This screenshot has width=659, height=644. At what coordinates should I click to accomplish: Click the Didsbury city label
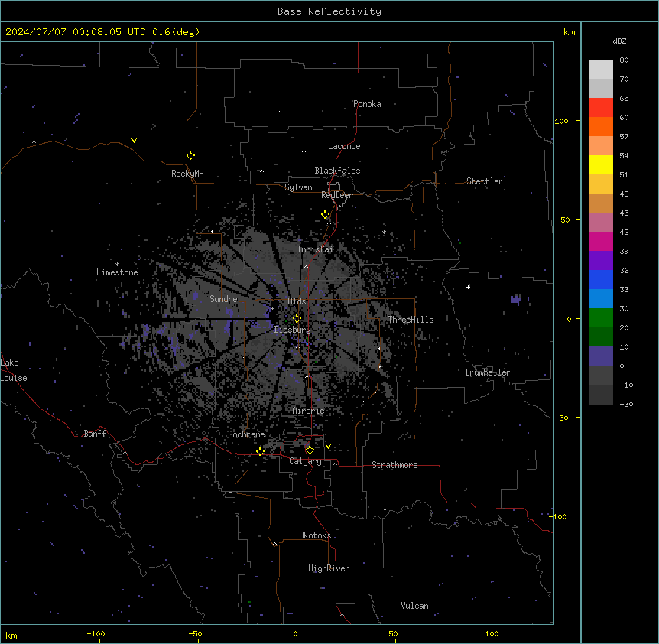[293, 330]
